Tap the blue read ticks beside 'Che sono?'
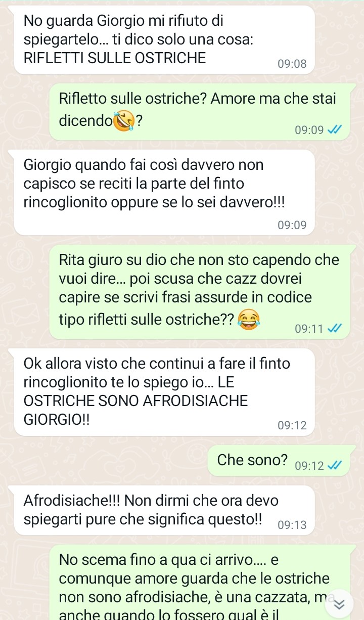This screenshot has width=364, height=620. click(x=335, y=465)
